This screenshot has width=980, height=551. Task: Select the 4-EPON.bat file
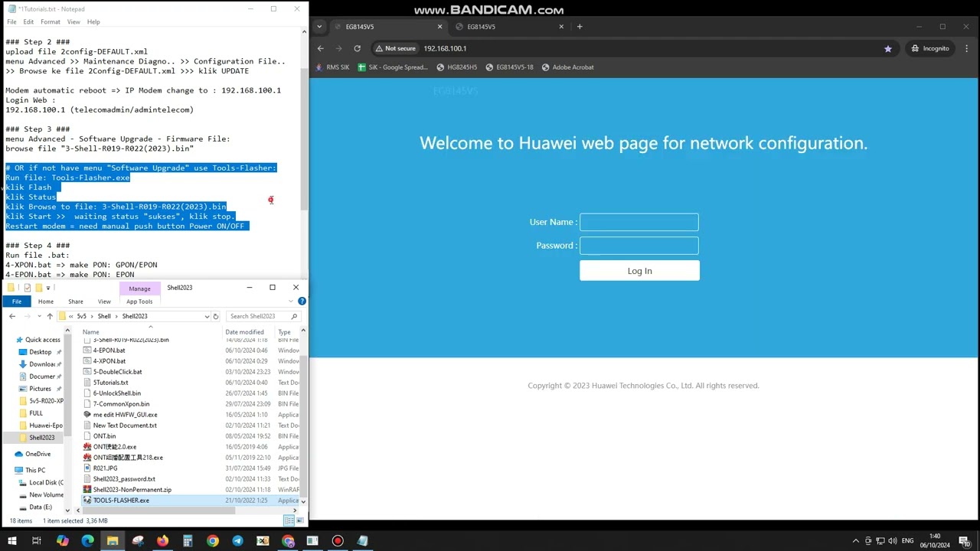109,350
